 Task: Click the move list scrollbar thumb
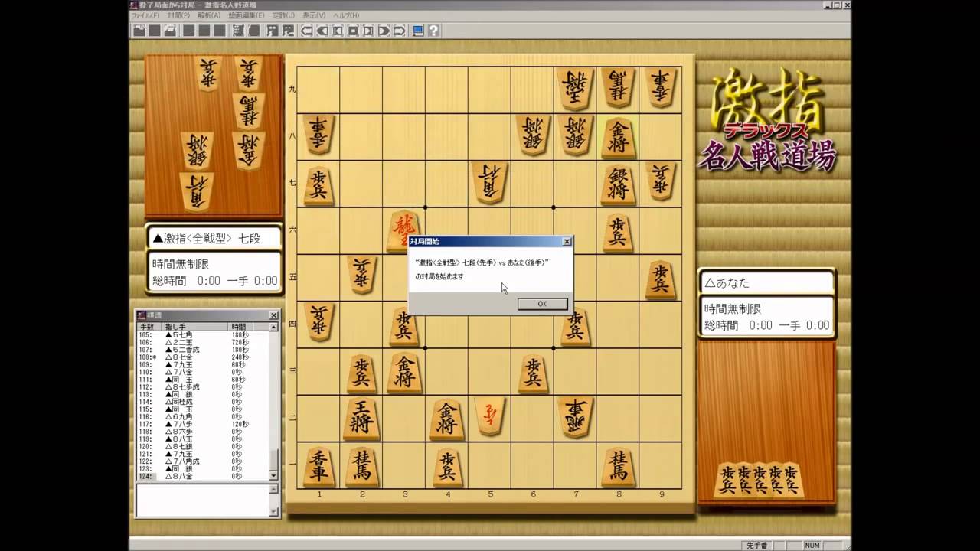tap(273, 460)
